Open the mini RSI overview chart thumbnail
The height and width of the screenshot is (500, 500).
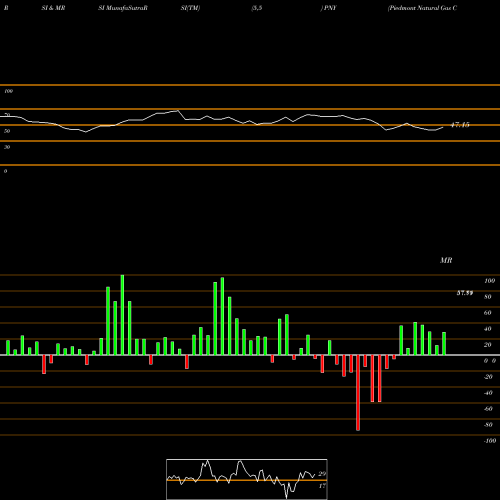(x=247, y=479)
